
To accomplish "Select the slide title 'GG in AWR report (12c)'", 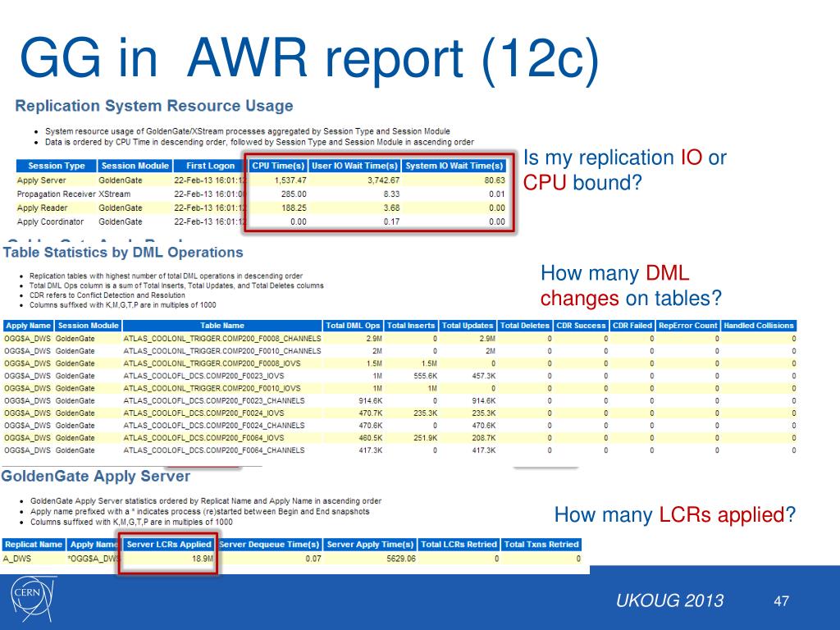I will click(309, 58).
